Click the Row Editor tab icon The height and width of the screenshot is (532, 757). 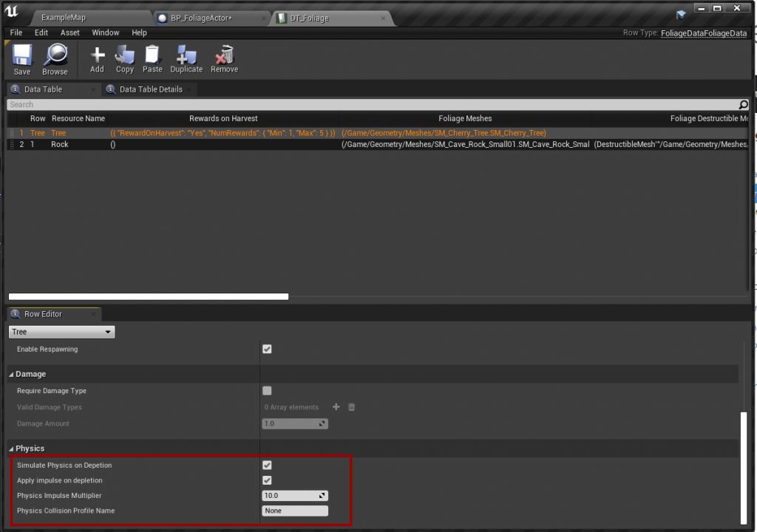(x=16, y=314)
